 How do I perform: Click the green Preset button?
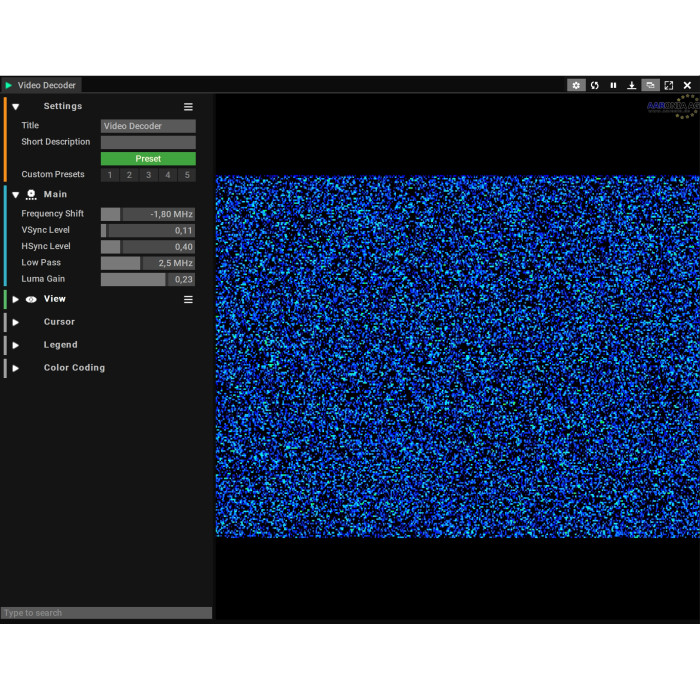click(x=148, y=159)
